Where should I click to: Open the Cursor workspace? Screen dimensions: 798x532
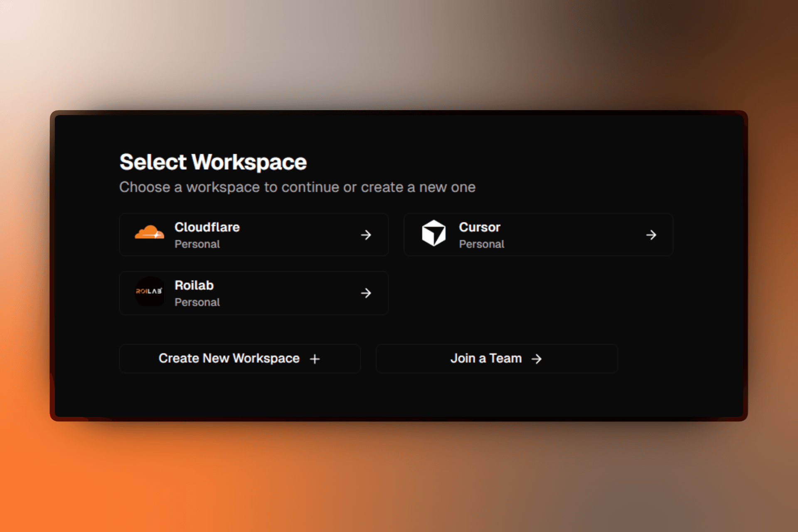point(538,234)
